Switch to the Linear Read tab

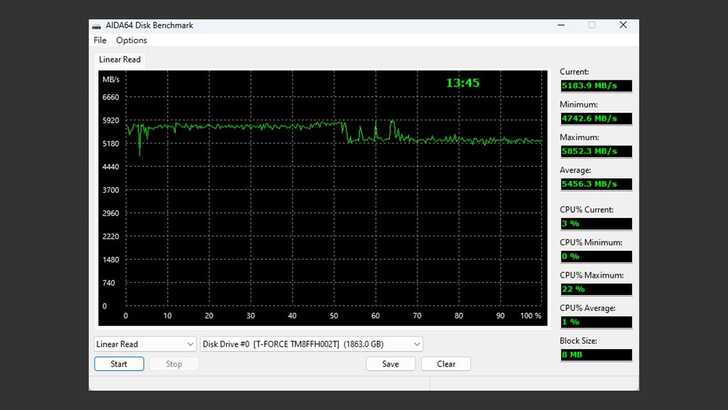119,60
